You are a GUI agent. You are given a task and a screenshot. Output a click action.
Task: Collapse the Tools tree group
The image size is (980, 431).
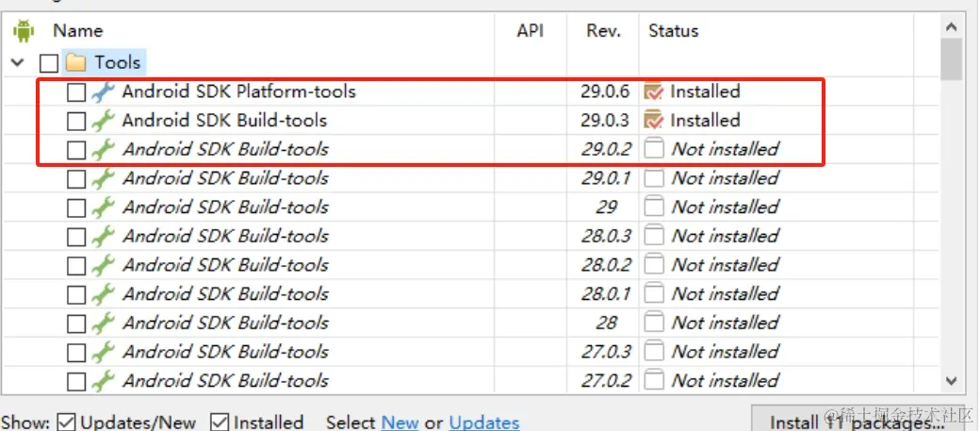pos(18,62)
